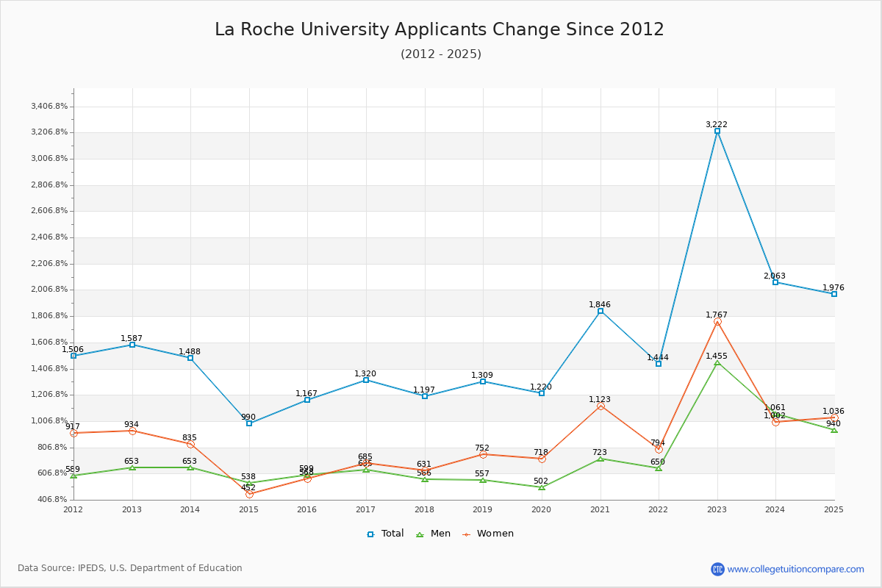Toggle the Men series in the legend
The width and height of the screenshot is (882, 588).
click(x=435, y=534)
